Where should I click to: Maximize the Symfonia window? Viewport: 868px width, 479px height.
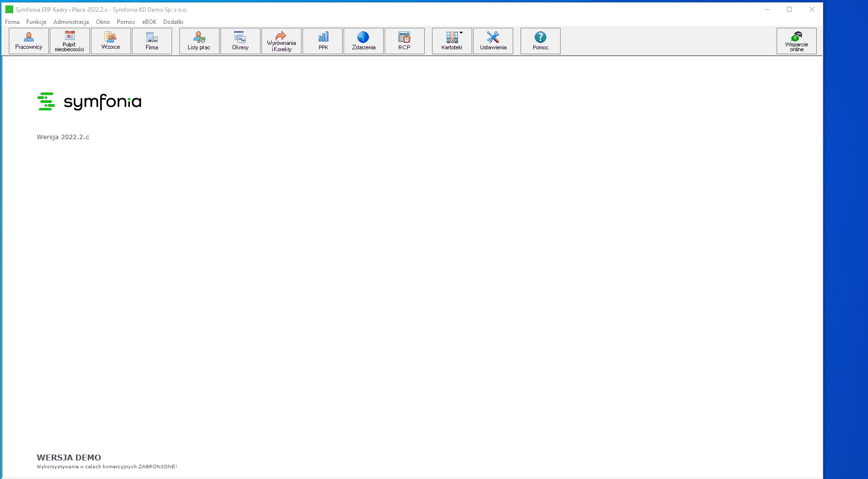[789, 9]
